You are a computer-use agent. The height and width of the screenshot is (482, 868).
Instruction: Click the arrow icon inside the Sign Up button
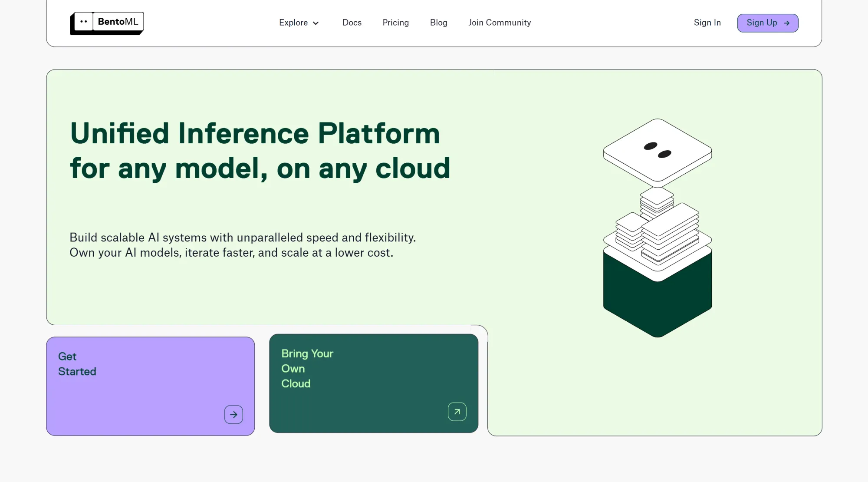pos(786,23)
